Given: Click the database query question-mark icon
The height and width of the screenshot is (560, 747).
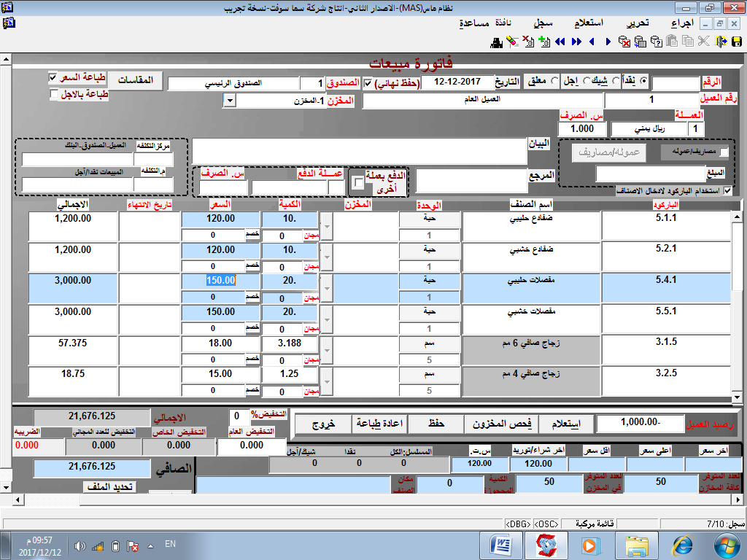Looking at the screenshot, I should pos(657,42).
